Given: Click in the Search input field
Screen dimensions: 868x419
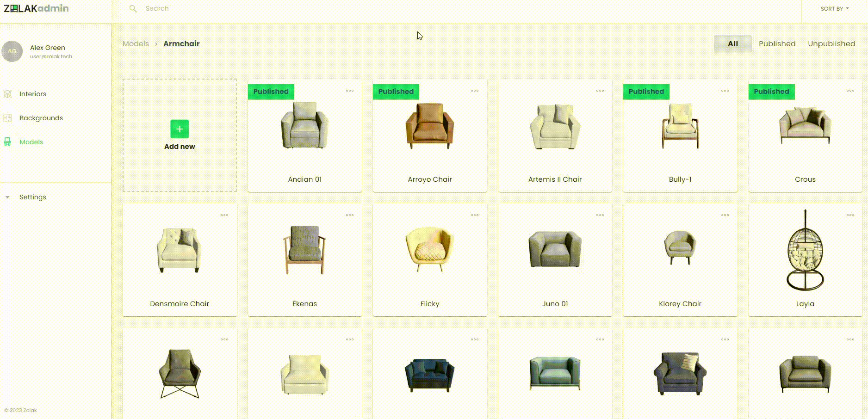Looking at the screenshot, I should click(463, 8).
